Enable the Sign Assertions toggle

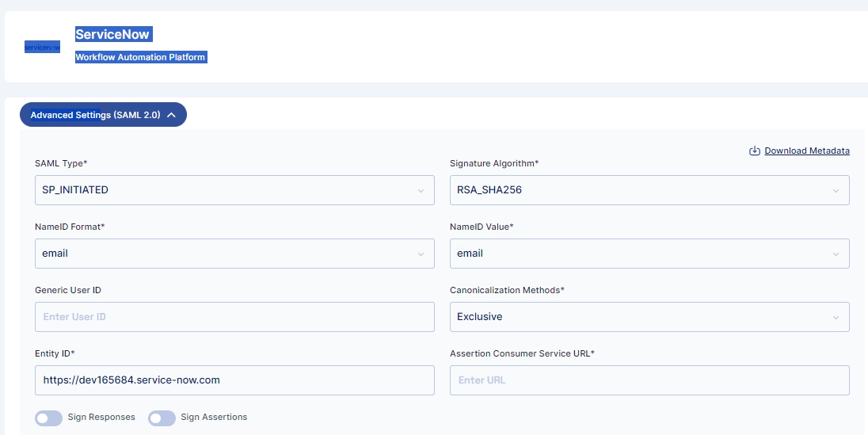[x=162, y=418]
